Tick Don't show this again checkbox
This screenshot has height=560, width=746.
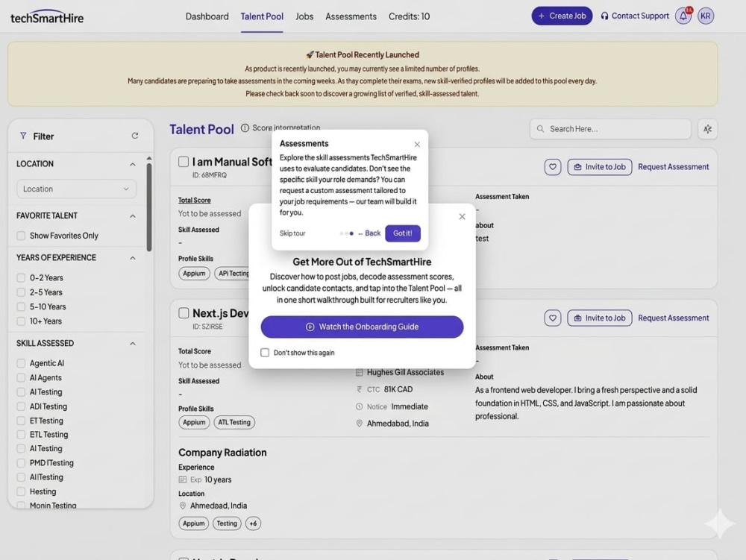click(x=265, y=353)
